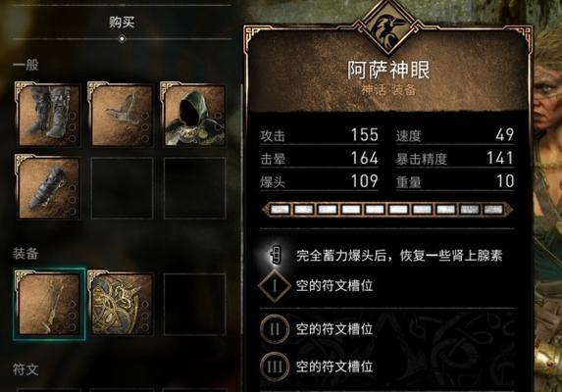Screen dimensions: 562x392
Task: Select the boots item in the 一般 section
Action: pyautogui.click(x=48, y=115)
